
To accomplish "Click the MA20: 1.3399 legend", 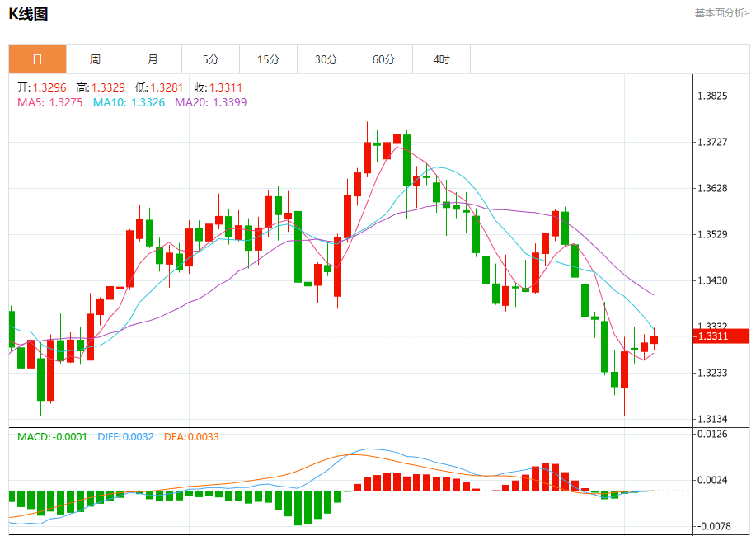I will pyautogui.click(x=211, y=102).
